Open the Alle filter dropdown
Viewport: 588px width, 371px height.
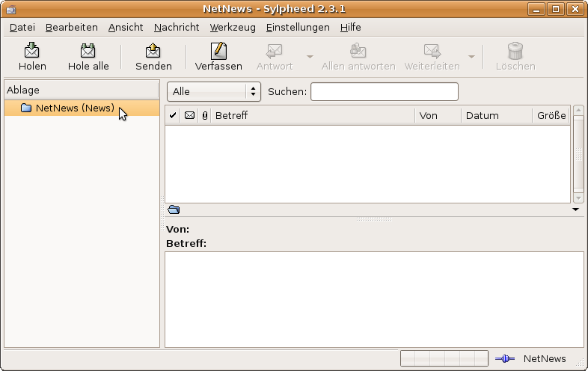coord(213,91)
